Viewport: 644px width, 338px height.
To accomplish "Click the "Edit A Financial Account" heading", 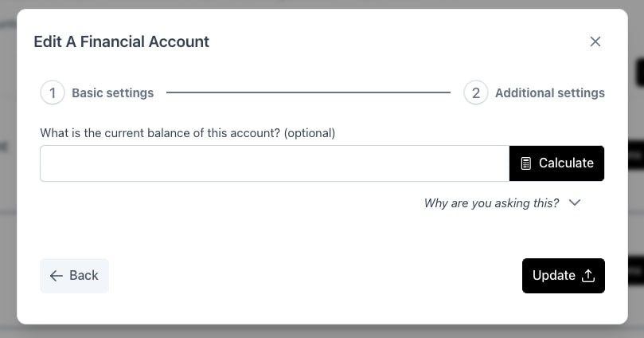I will 122,41.
